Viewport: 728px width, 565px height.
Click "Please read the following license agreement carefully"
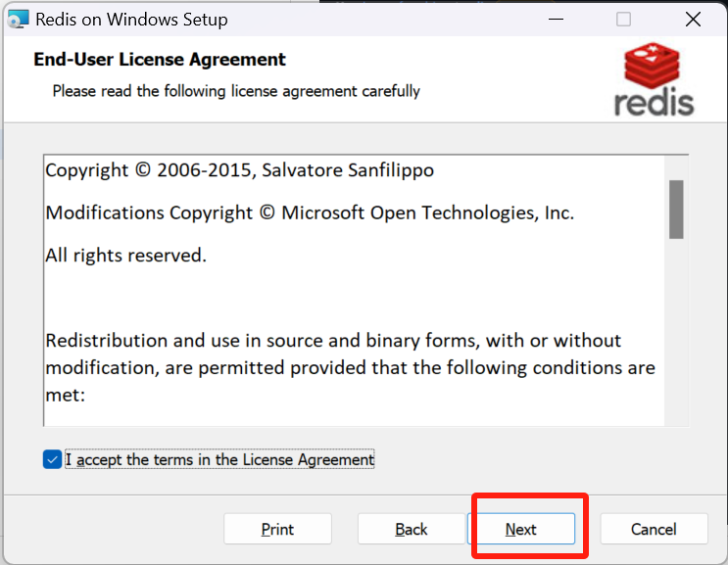click(x=236, y=91)
